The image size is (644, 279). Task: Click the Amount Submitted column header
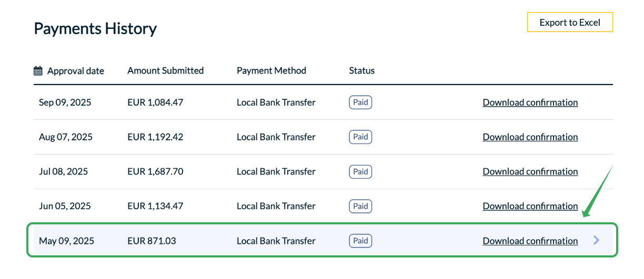tap(165, 70)
